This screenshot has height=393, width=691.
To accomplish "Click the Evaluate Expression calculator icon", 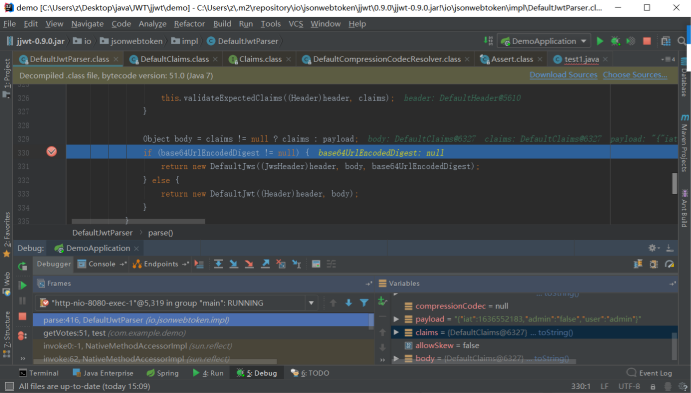I will click(316, 264).
